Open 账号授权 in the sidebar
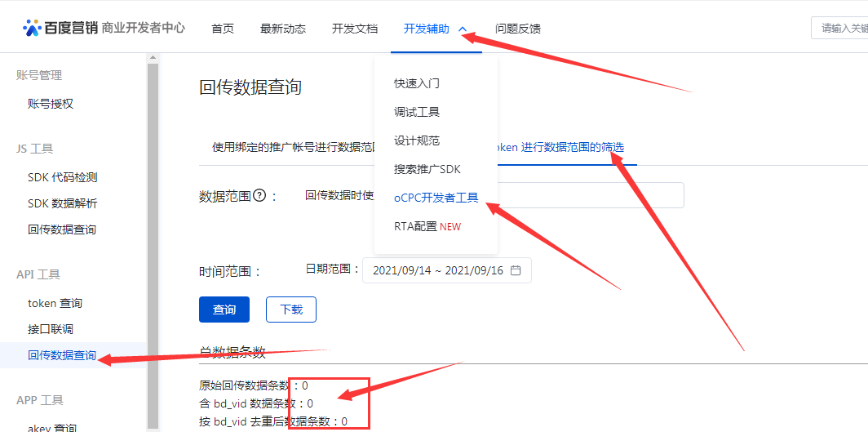The height and width of the screenshot is (432, 868). [x=51, y=104]
